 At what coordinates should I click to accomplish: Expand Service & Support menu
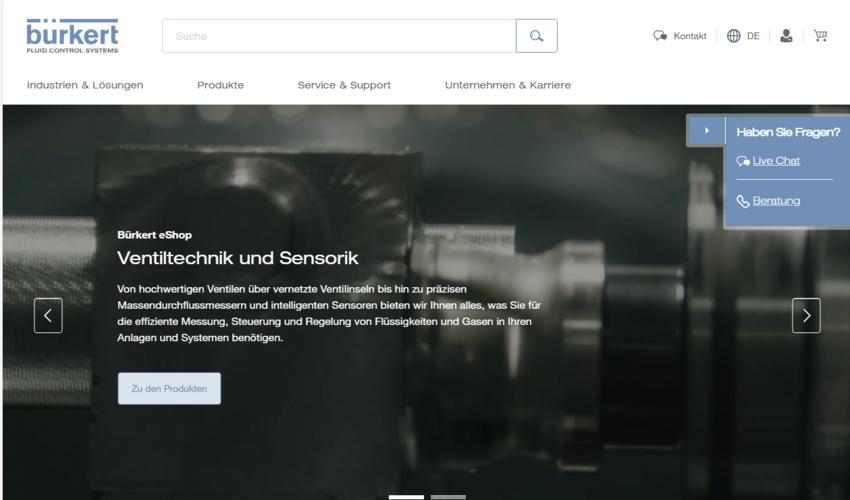344,85
